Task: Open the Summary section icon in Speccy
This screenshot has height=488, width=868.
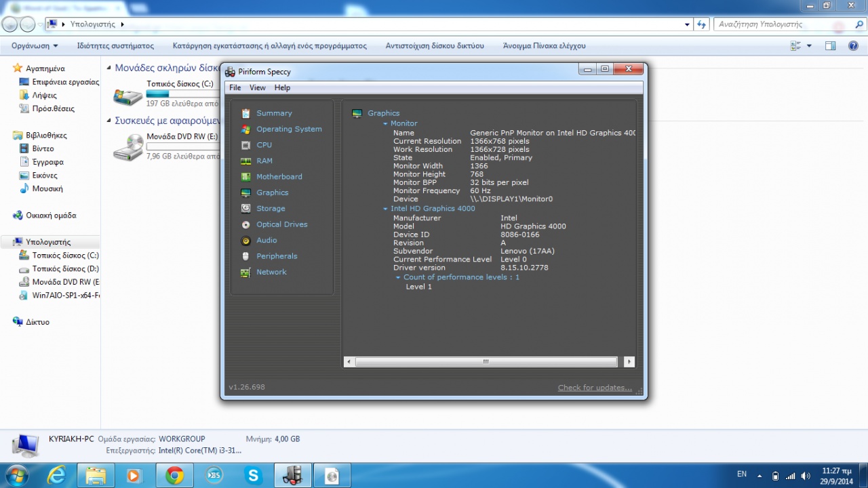Action: (245, 113)
